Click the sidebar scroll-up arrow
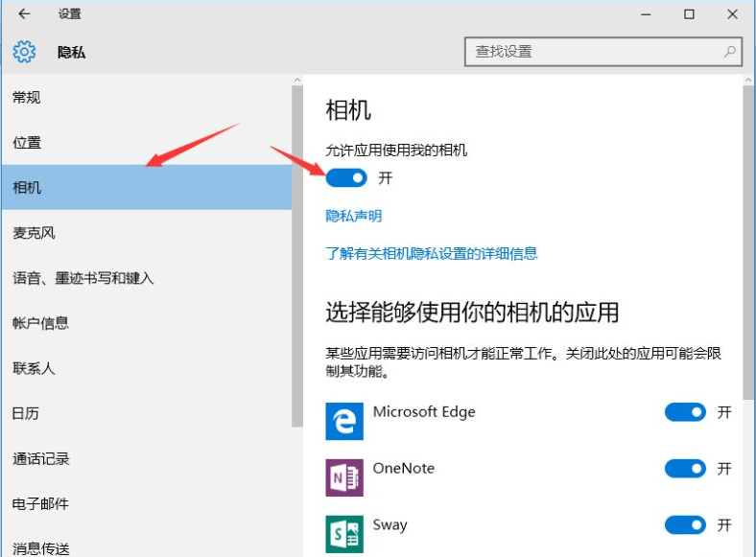The image size is (756, 557). click(x=297, y=80)
